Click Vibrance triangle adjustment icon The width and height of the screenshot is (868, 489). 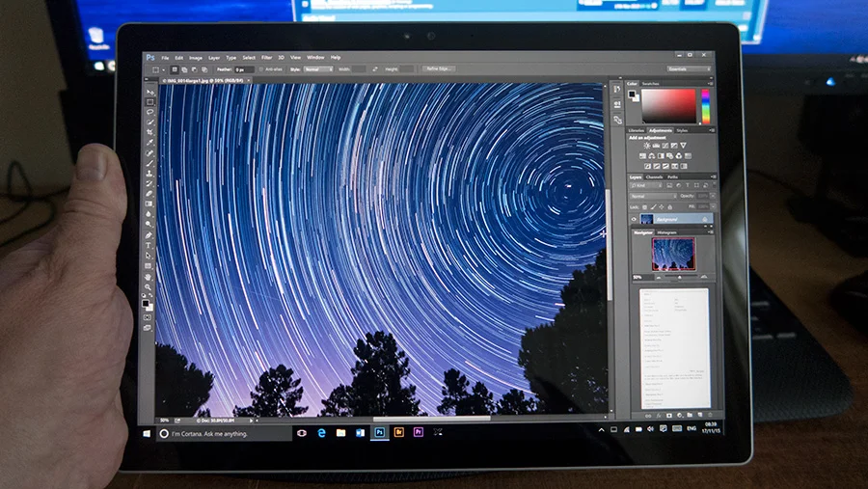(683, 145)
